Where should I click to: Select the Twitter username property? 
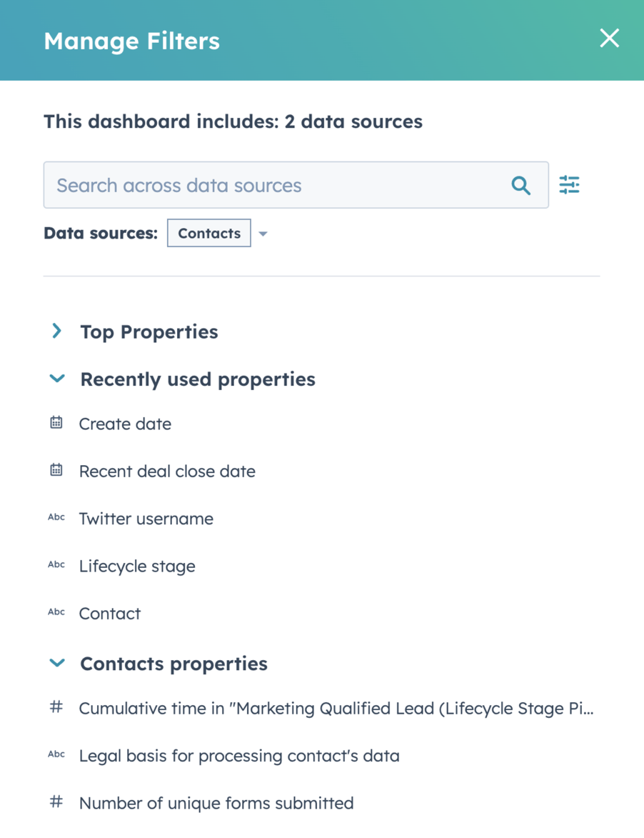click(x=146, y=518)
